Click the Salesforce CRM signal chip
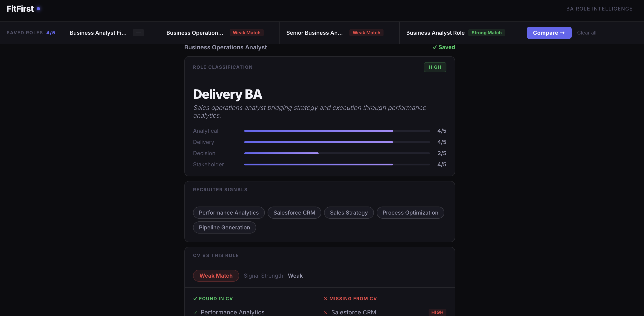Image resolution: width=644 pixels, height=316 pixels. (294, 212)
